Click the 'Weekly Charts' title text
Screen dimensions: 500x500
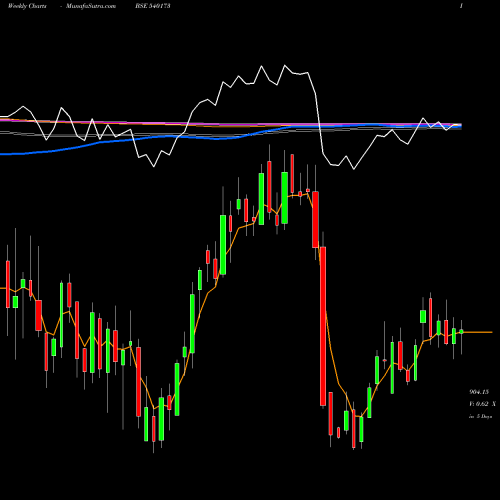(x=27, y=6)
